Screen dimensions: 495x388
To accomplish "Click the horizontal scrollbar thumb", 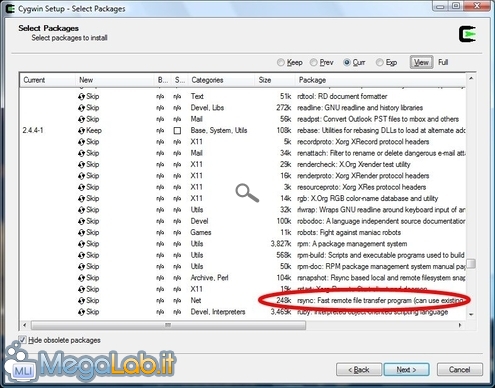I will (168, 325).
